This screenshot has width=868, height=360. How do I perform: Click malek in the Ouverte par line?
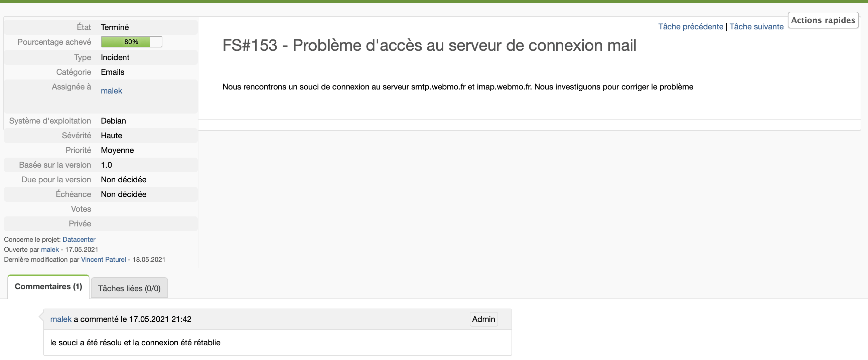coord(50,249)
